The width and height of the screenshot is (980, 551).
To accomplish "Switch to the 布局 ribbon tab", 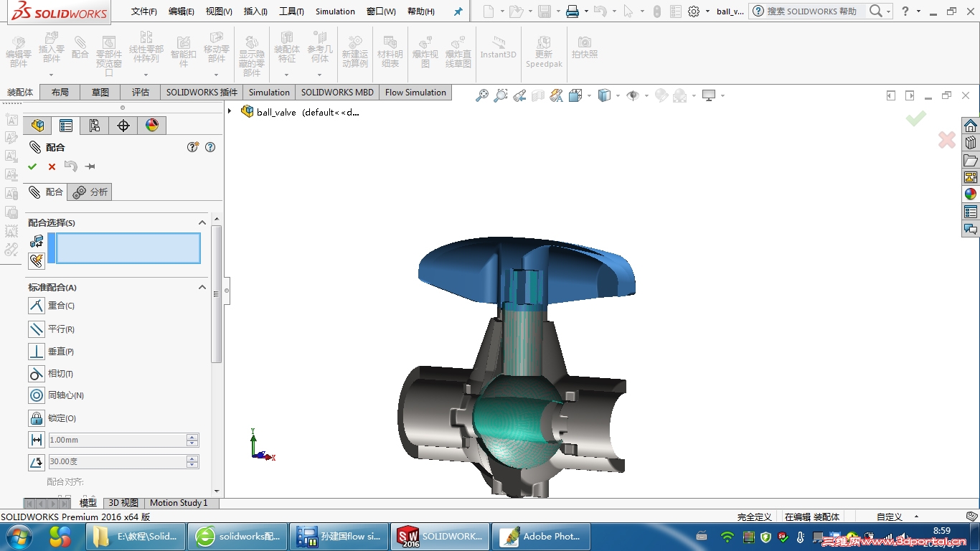I will 60,93.
